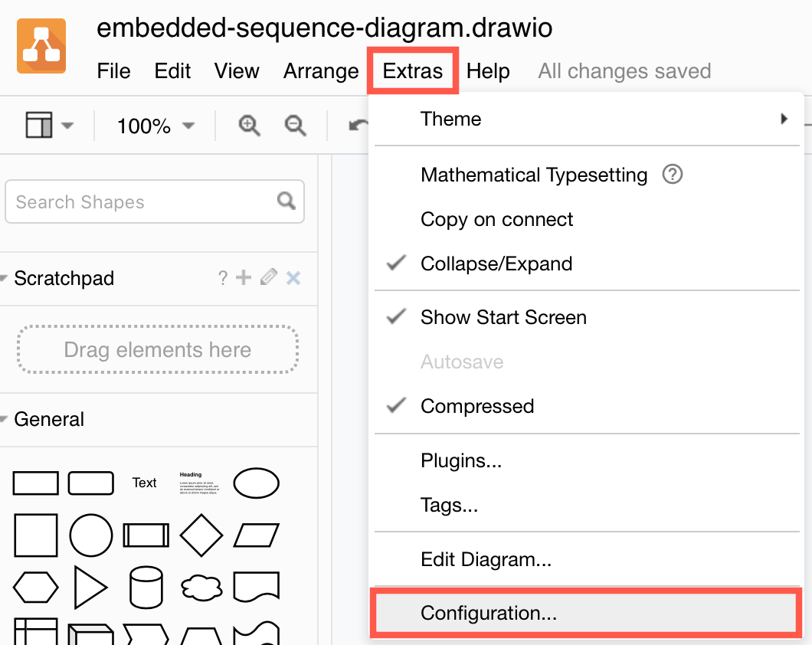
Task: Edit the Scratchpad using pencil icon
Action: tap(268, 277)
